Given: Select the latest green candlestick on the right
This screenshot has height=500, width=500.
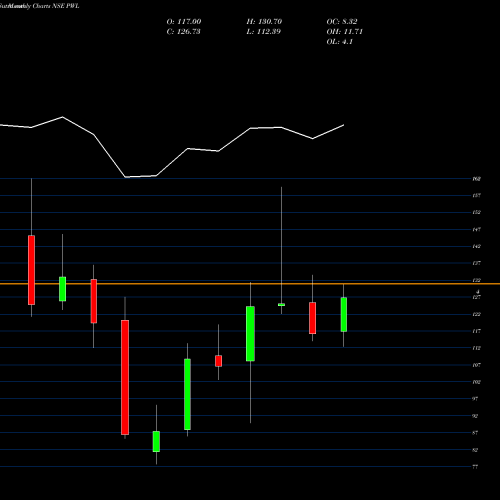Looking at the screenshot, I should pyautogui.click(x=344, y=314).
